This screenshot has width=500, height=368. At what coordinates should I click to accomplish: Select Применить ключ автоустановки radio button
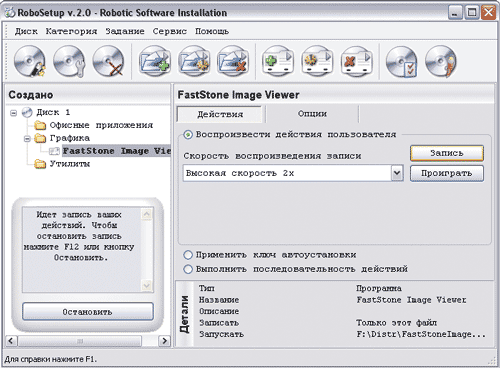click(188, 255)
